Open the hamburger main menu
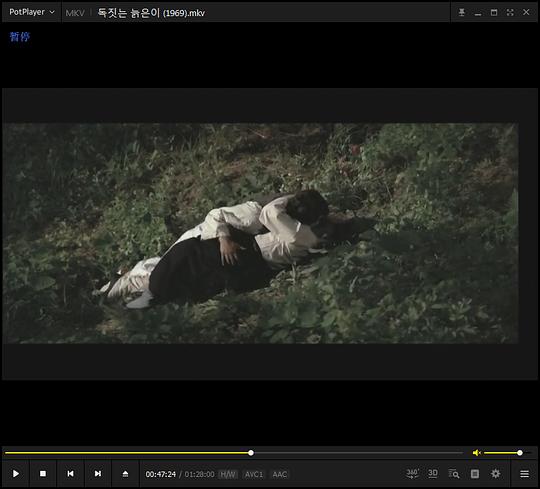The height and width of the screenshot is (489, 540). tap(524, 474)
